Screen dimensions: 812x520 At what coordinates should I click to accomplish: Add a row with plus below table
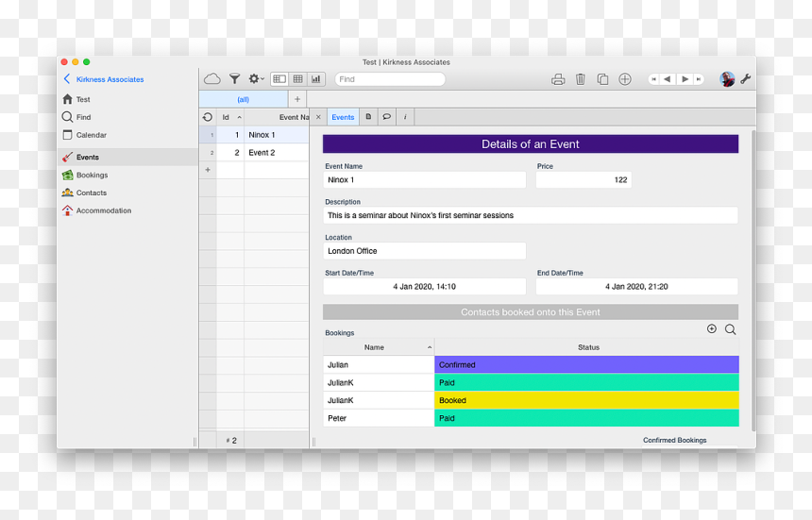(x=208, y=170)
